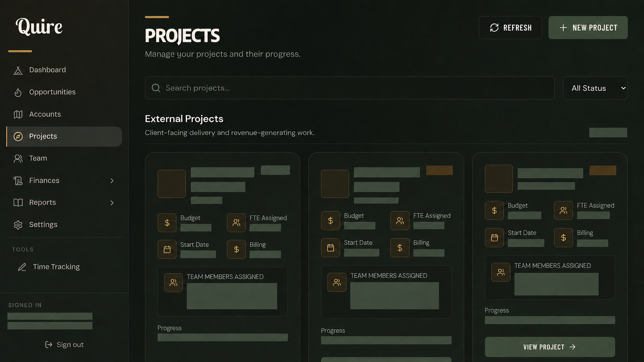Click the PROJECTS page title
Image resolution: width=644 pixels, height=362 pixels.
182,36
